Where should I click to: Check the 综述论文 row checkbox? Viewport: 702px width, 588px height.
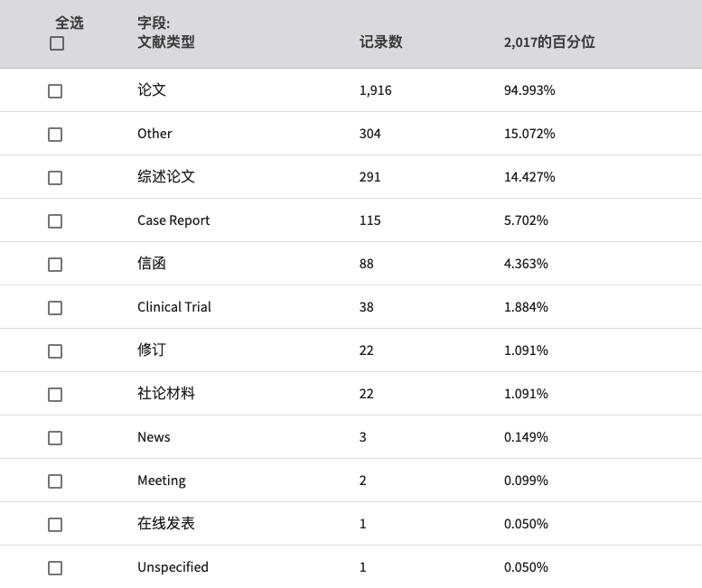(55, 178)
